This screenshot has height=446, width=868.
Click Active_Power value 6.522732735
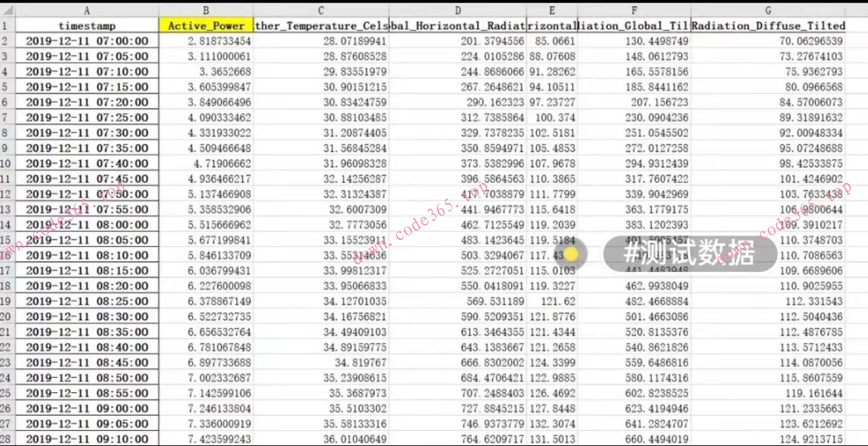[206, 317]
